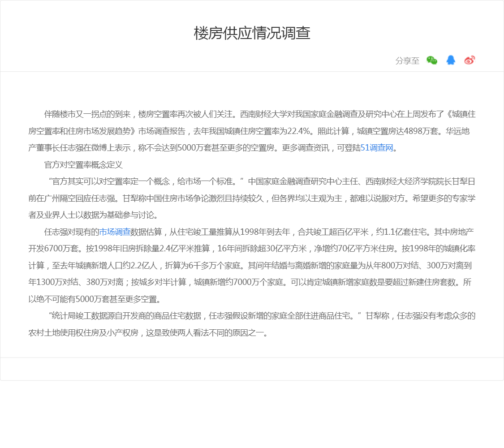Click the text 4898万套
Viewport: 504px width, 448px height.
click(x=421, y=131)
